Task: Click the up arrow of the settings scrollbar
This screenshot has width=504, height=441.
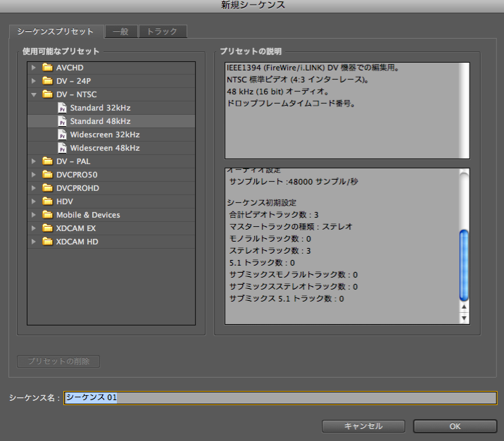Action: pos(464,307)
